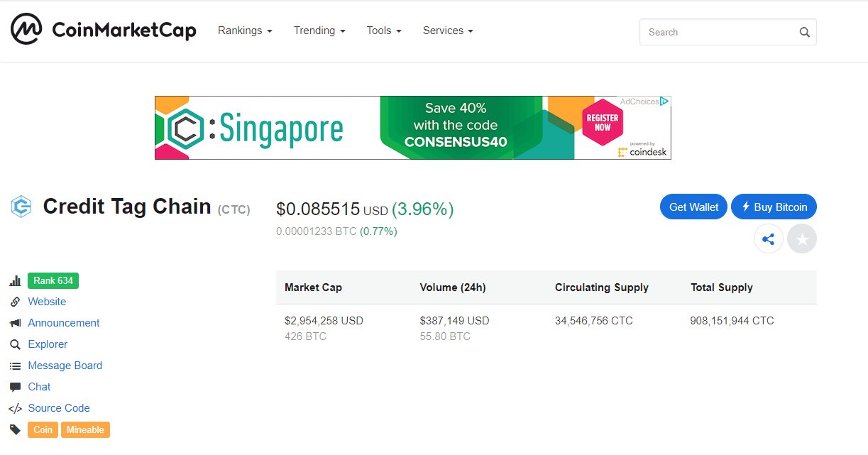Open the Trending dropdown menu
The height and width of the screenshot is (455, 868).
coord(319,31)
